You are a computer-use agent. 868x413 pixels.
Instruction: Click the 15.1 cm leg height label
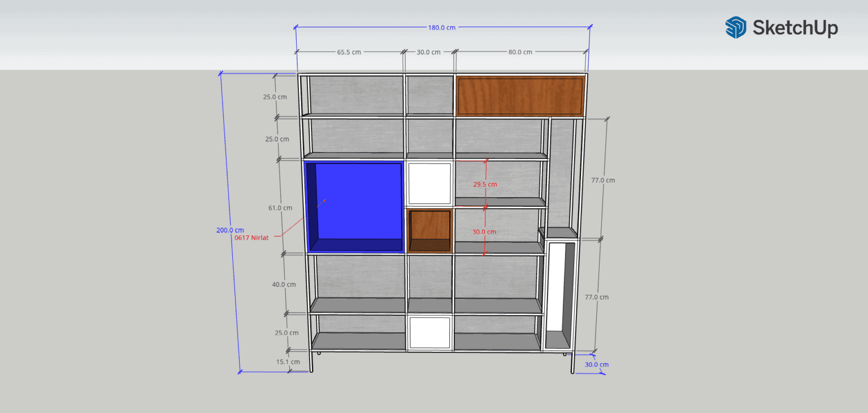coord(288,361)
